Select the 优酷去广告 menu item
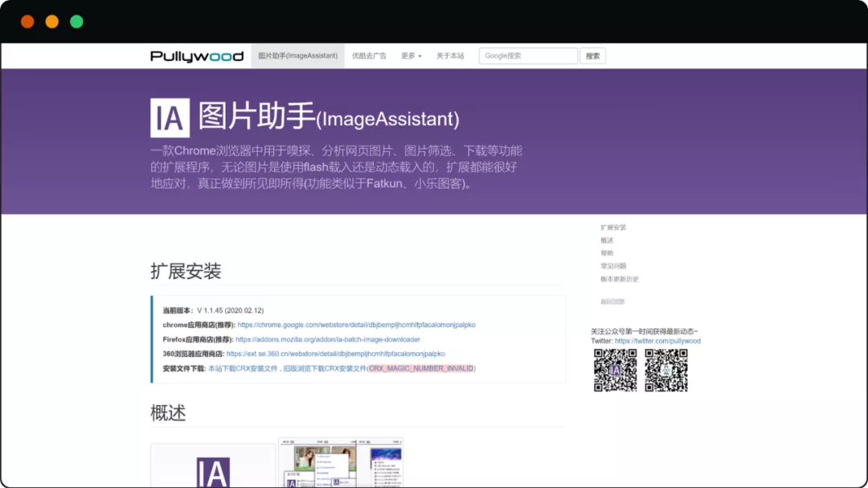The width and height of the screenshot is (868, 488). pyautogui.click(x=369, y=55)
